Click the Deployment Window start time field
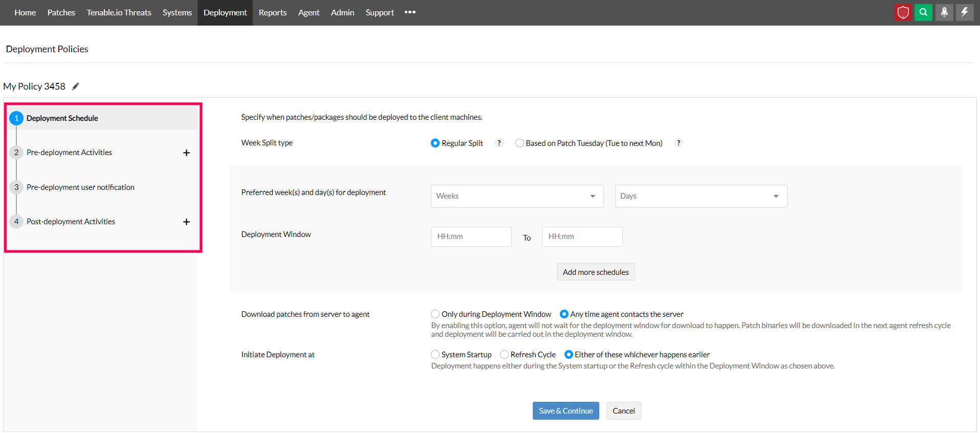 (x=471, y=237)
